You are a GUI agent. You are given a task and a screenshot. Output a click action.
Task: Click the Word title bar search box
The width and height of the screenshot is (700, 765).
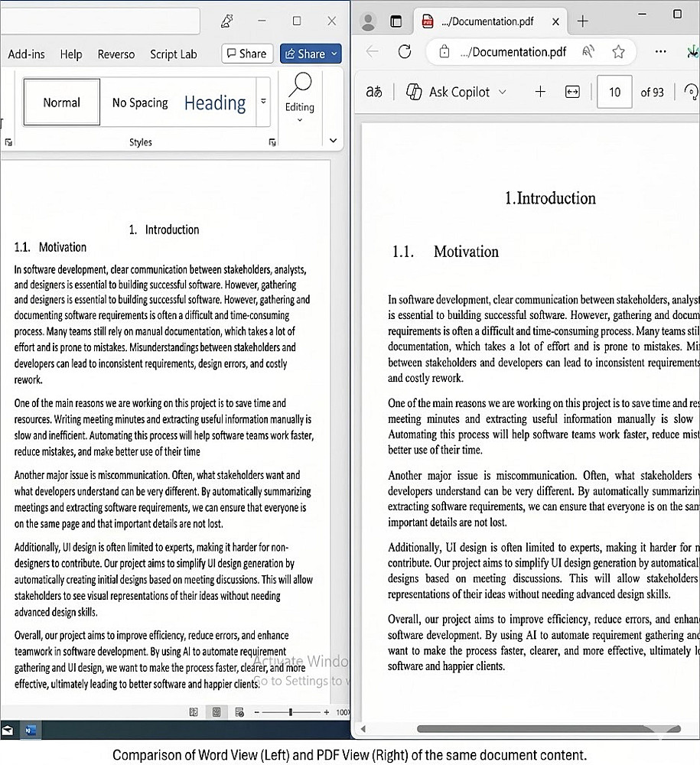pos(100,21)
